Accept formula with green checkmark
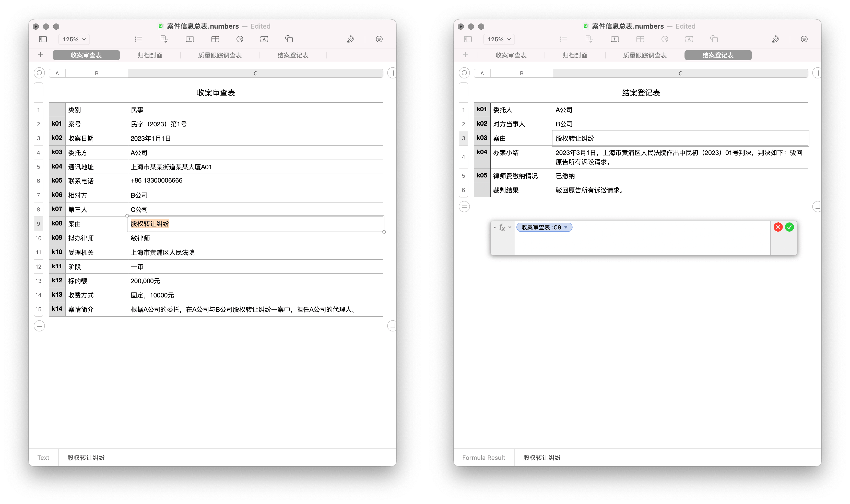The image size is (850, 504). [789, 227]
